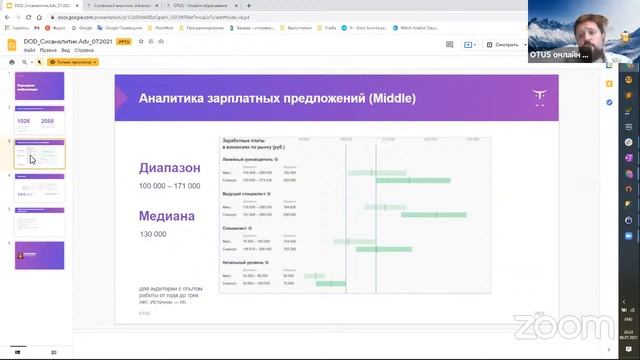Click the Смотреть button
The width and height of the screenshot is (640, 360).
503,44
